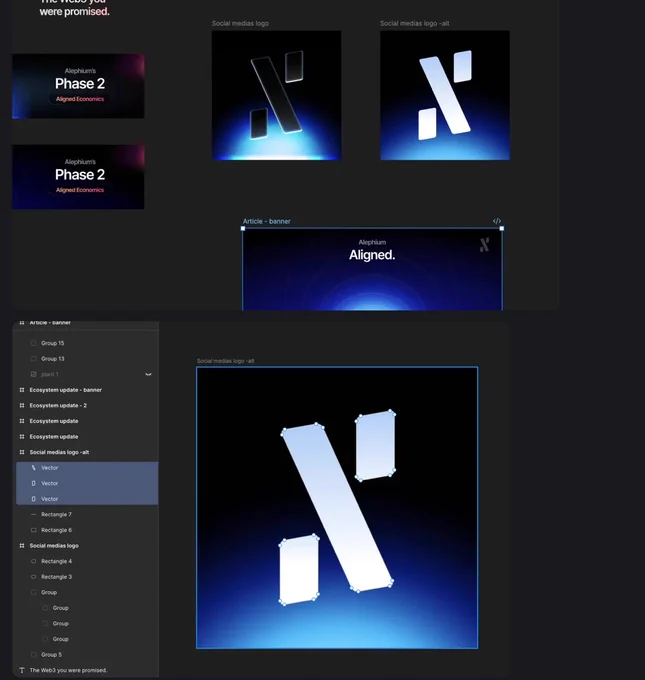
Task: Click the text-layer icon for "The Web3 you were promised."
Action: [x=22, y=670]
